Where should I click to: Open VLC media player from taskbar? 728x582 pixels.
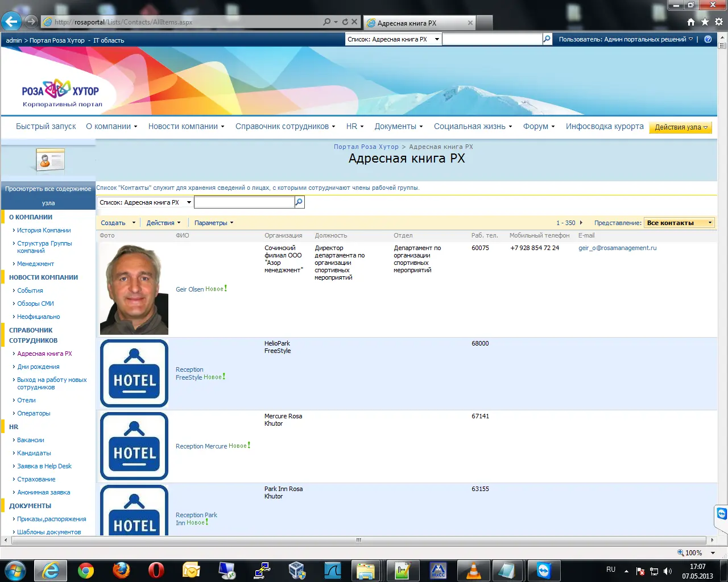pyautogui.click(x=473, y=570)
